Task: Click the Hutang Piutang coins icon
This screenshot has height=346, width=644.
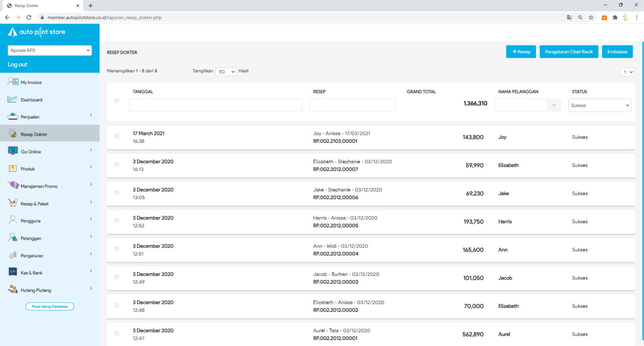Action: [13, 289]
